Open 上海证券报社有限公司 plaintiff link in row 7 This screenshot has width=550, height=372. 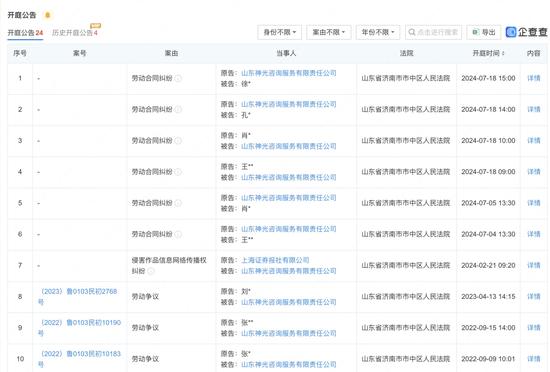tap(275, 260)
